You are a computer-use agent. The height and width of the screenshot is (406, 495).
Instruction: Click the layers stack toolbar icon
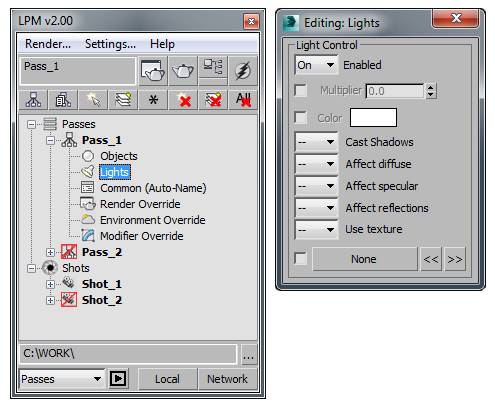tap(123, 100)
